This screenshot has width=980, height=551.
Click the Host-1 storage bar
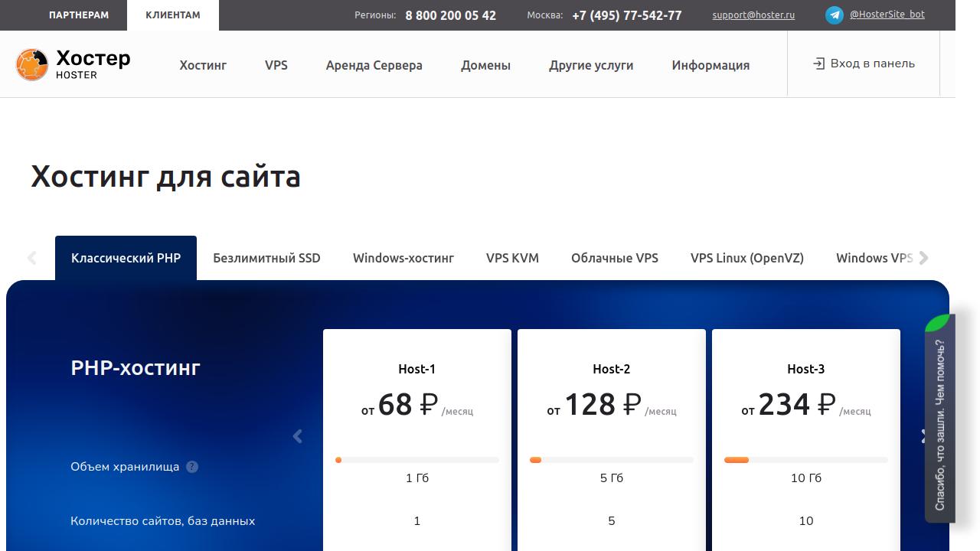417,460
